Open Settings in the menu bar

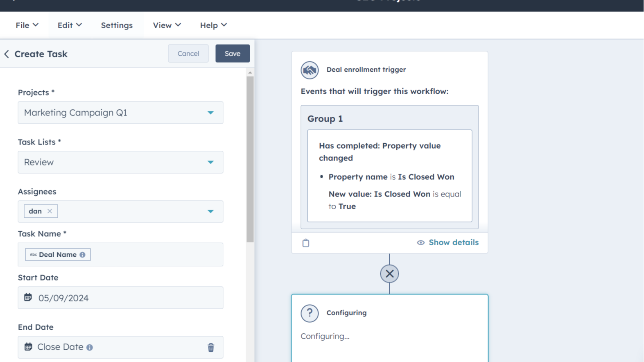pyautogui.click(x=117, y=25)
